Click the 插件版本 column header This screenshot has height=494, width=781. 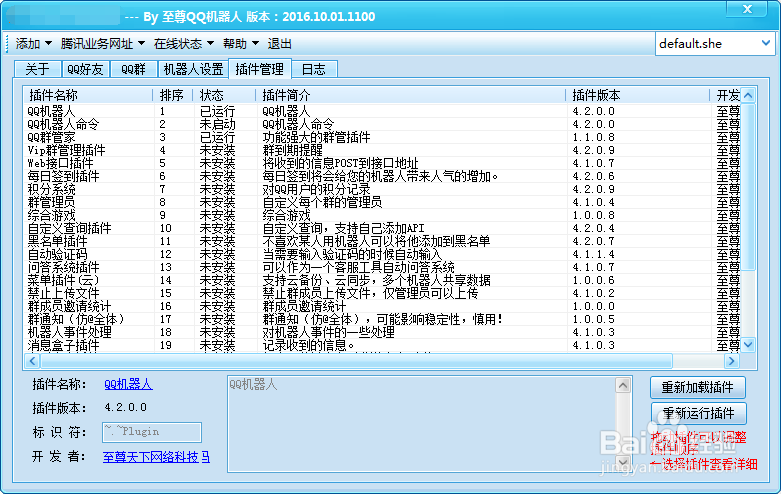pos(638,95)
